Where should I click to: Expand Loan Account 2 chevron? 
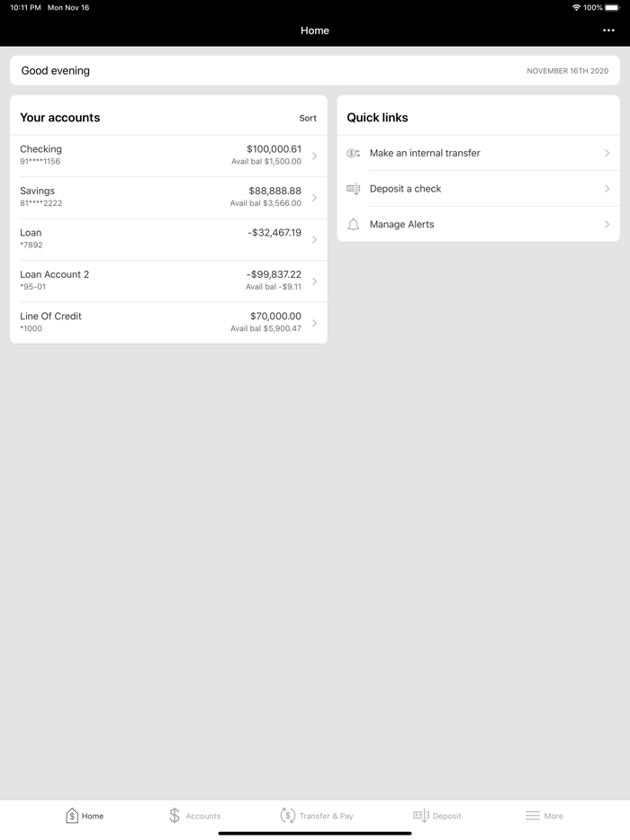(x=314, y=281)
